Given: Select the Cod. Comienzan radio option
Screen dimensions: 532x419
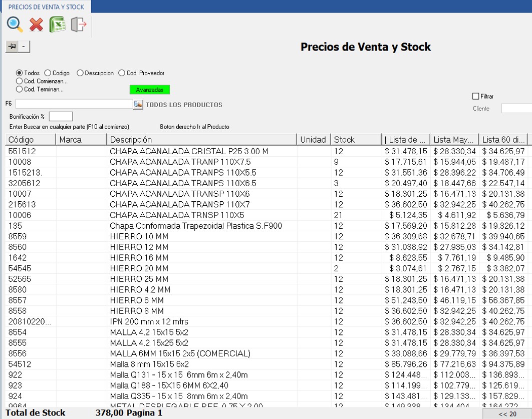Looking at the screenshot, I should tap(20, 81).
